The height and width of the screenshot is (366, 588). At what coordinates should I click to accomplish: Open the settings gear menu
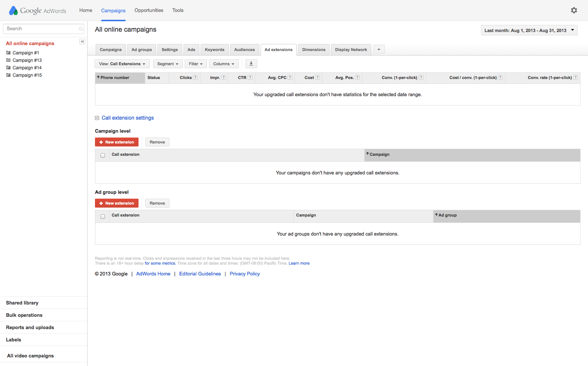click(x=574, y=10)
